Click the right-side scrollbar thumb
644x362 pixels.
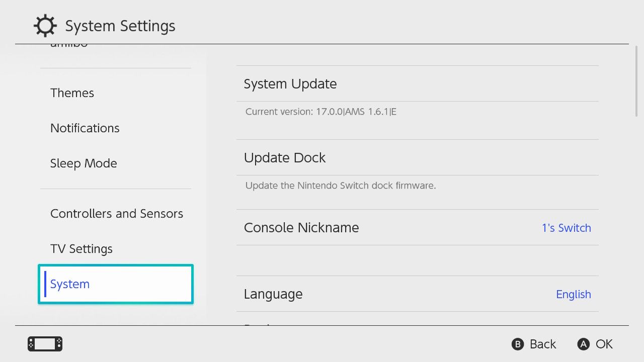click(636, 81)
